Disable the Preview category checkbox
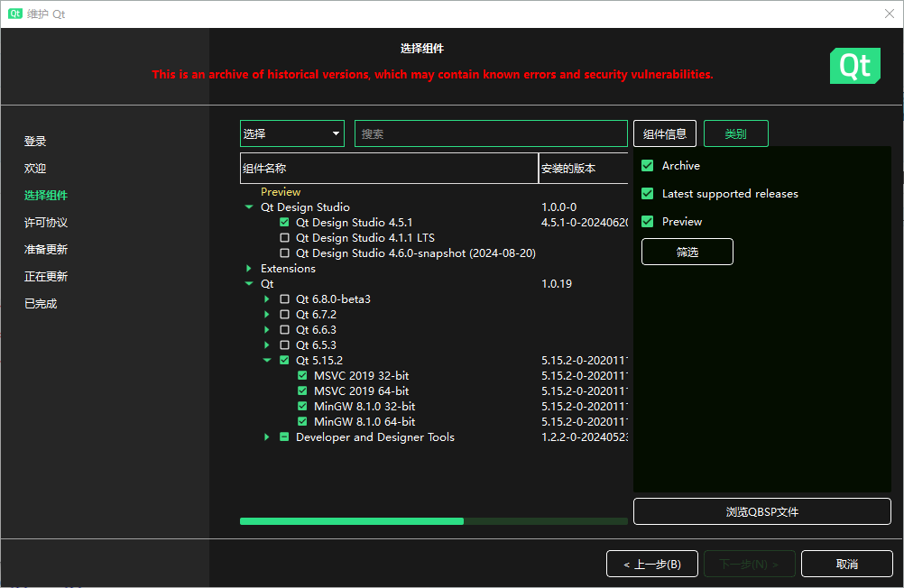The image size is (904, 588). pyautogui.click(x=647, y=222)
